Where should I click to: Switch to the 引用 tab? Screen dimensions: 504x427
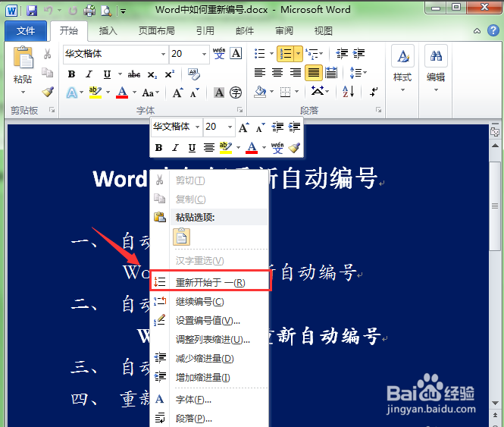[205, 31]
